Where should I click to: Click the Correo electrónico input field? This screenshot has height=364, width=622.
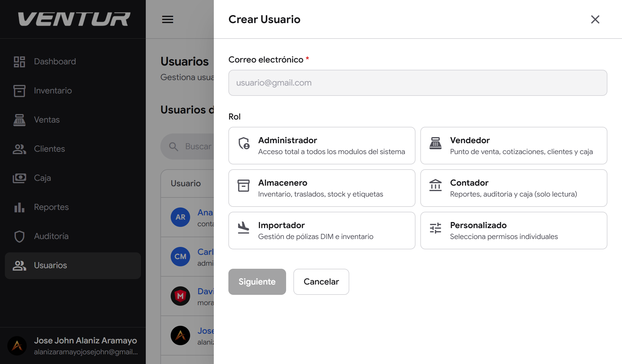tap(418, 83)
